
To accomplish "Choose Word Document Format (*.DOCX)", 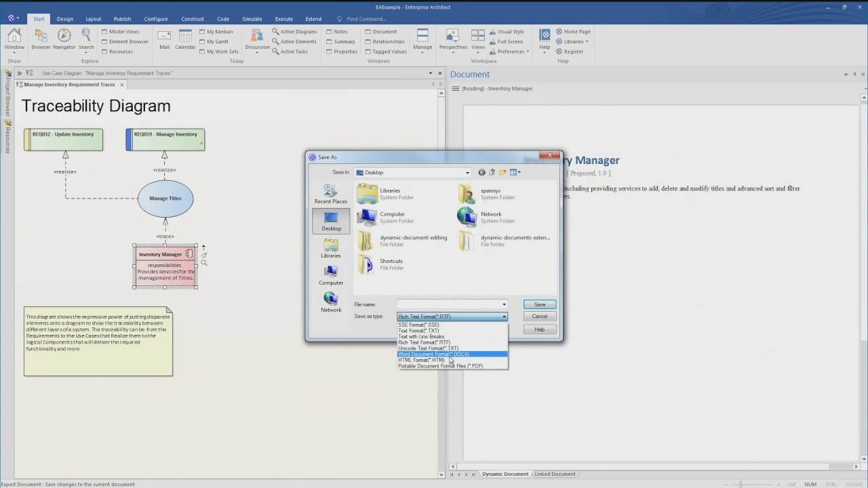I will [452, 354].
